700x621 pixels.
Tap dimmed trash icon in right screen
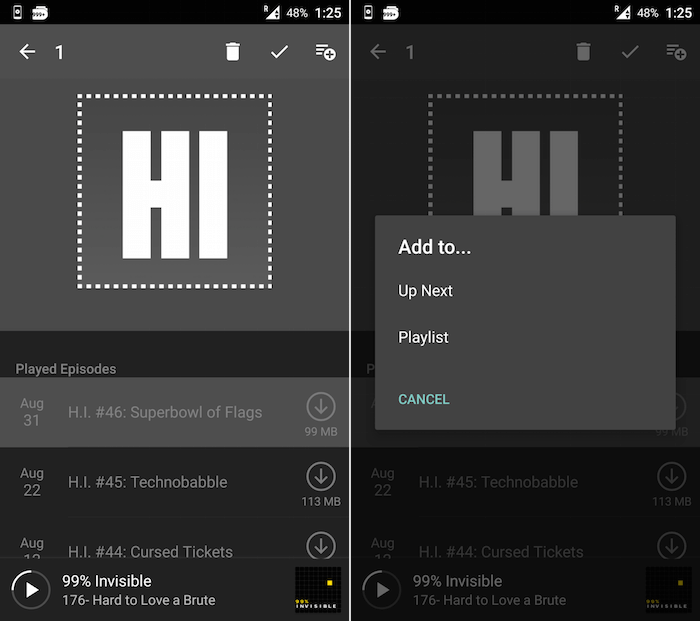point(583,52)
